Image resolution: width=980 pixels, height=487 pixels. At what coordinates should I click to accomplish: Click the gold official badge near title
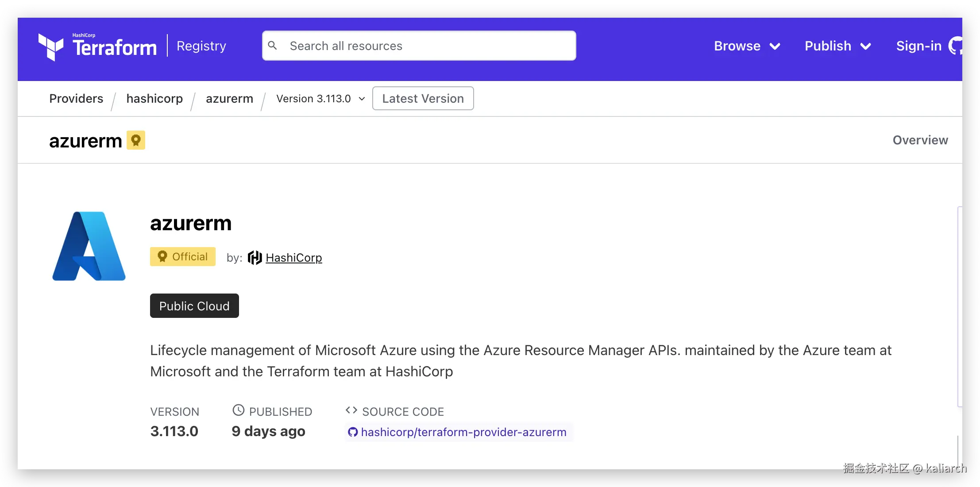136,140
